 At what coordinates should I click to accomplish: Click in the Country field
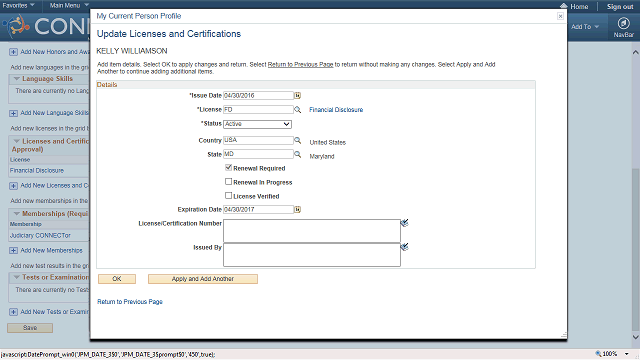[x=258, y=140]
